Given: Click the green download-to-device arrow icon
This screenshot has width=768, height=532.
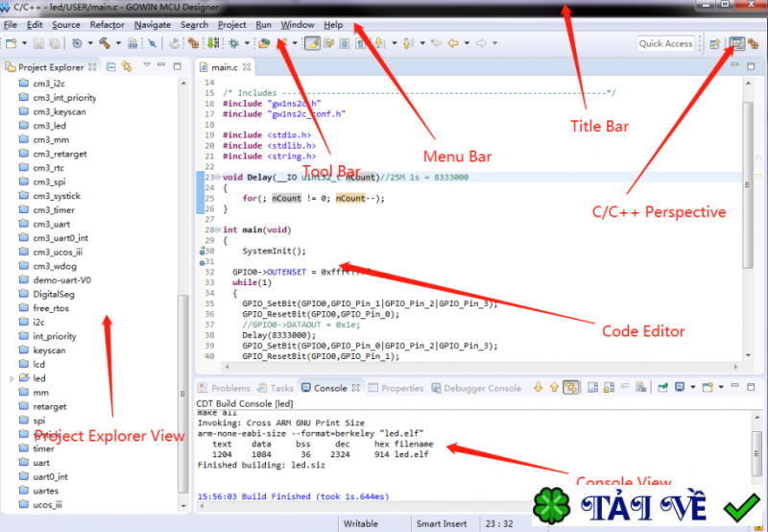Looking at the screenshot, I should click(x=212, y=43).
